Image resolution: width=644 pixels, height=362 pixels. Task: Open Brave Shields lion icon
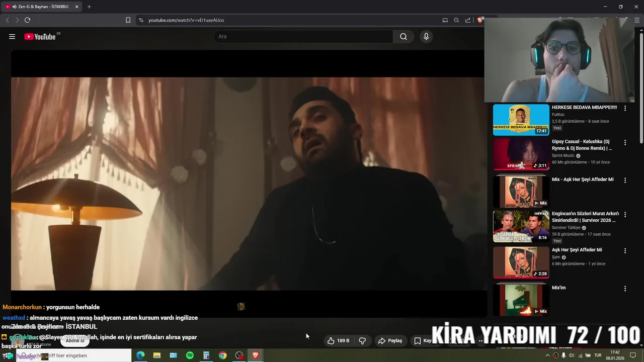(480, 20)
